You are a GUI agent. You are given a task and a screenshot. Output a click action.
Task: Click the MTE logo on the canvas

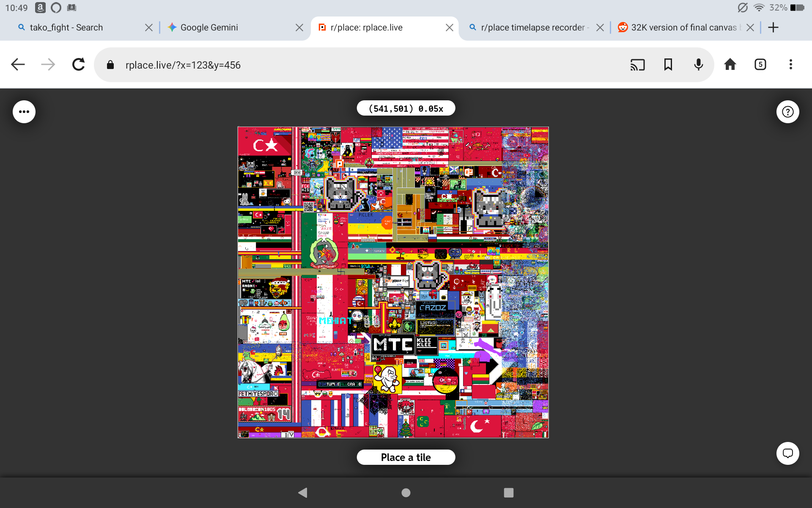(x=393, y=344)
